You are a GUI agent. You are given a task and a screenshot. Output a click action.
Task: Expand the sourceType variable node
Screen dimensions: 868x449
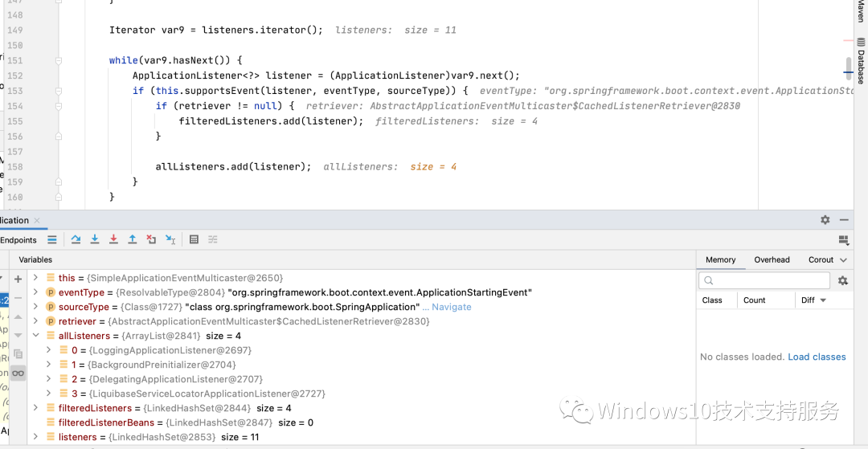coord(36,307)
